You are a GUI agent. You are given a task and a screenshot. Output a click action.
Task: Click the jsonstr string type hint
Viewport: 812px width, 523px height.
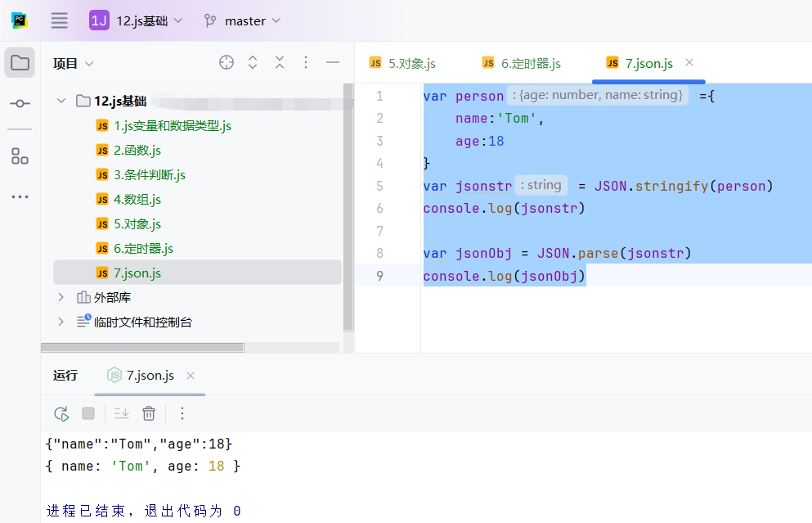(541, 186)
